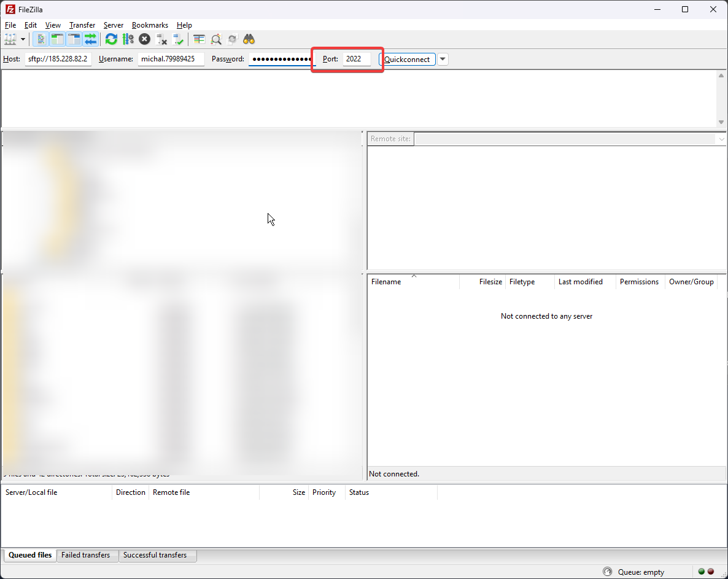Open the Bookmarks menu

click(150, 25)
